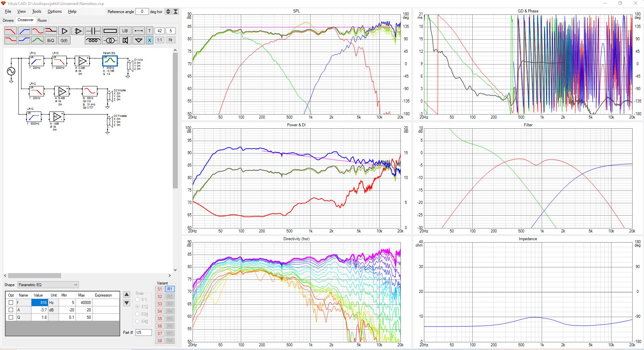
Task: Switch to the Drivers tab
Action: (8, 20)
